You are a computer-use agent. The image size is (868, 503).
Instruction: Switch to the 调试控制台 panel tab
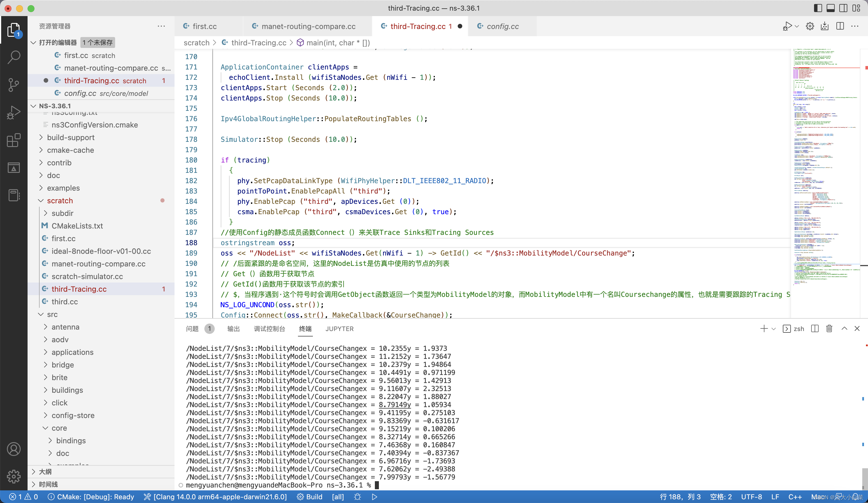coord(269,329)
